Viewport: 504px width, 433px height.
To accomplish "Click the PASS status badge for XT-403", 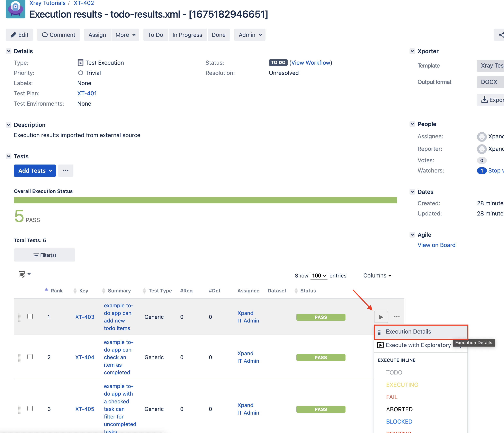I will [x=321, y=317].
